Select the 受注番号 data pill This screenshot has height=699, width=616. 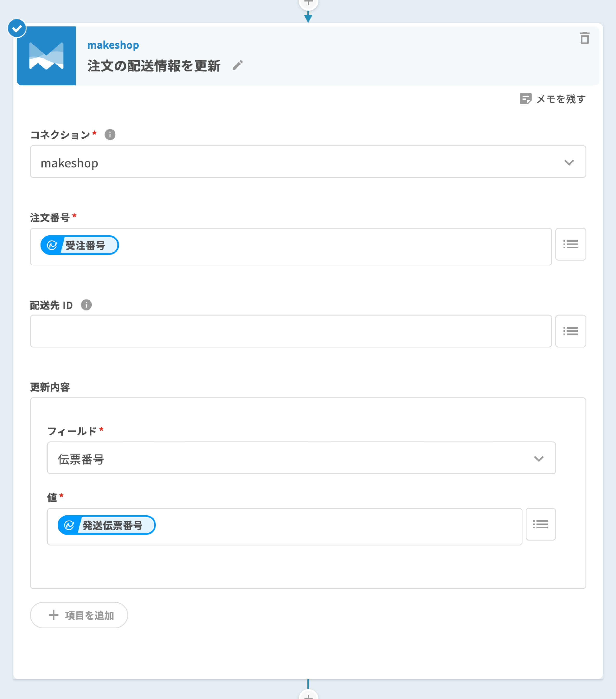pyautogui.click(x=80, y=245)
